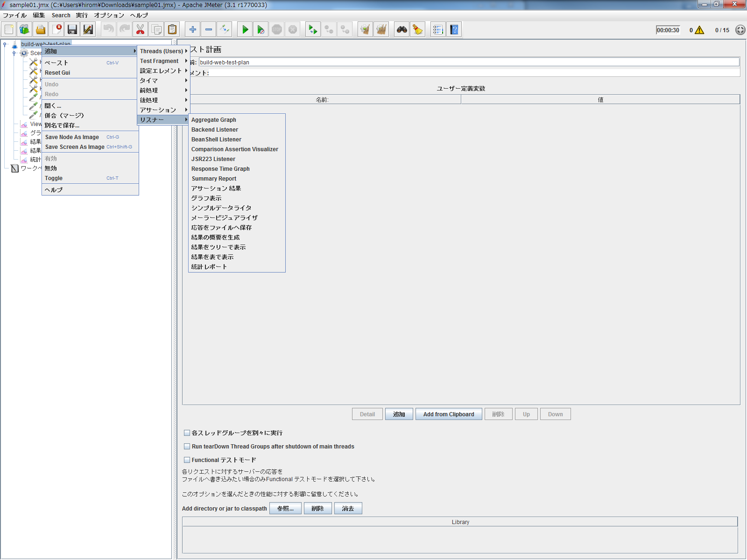Expand the Test Fragment submenu

(x=163, y=61)
